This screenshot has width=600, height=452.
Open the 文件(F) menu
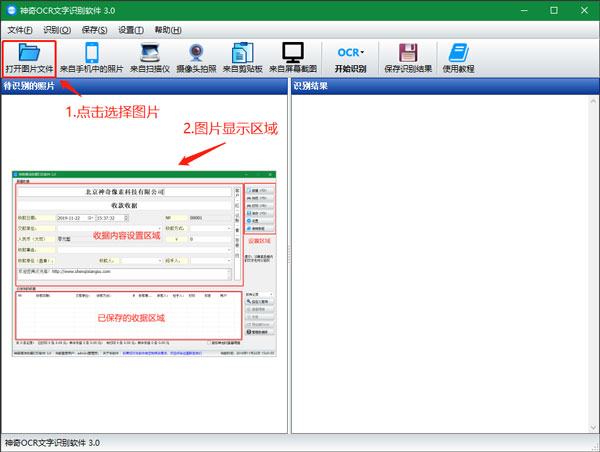point(20,30)
